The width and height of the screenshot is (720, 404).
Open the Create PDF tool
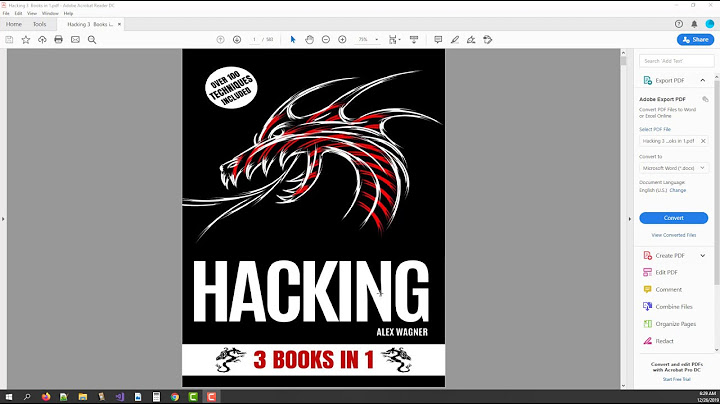(669, 255)
